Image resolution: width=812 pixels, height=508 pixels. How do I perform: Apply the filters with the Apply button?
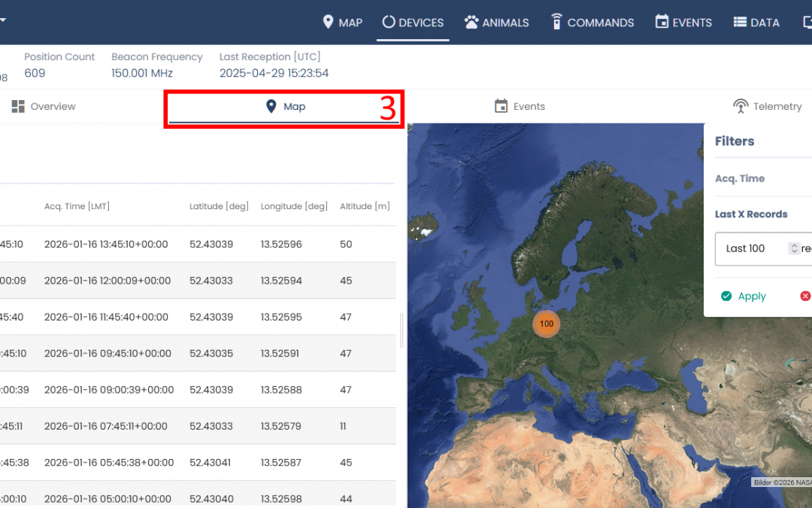point(744,297)
